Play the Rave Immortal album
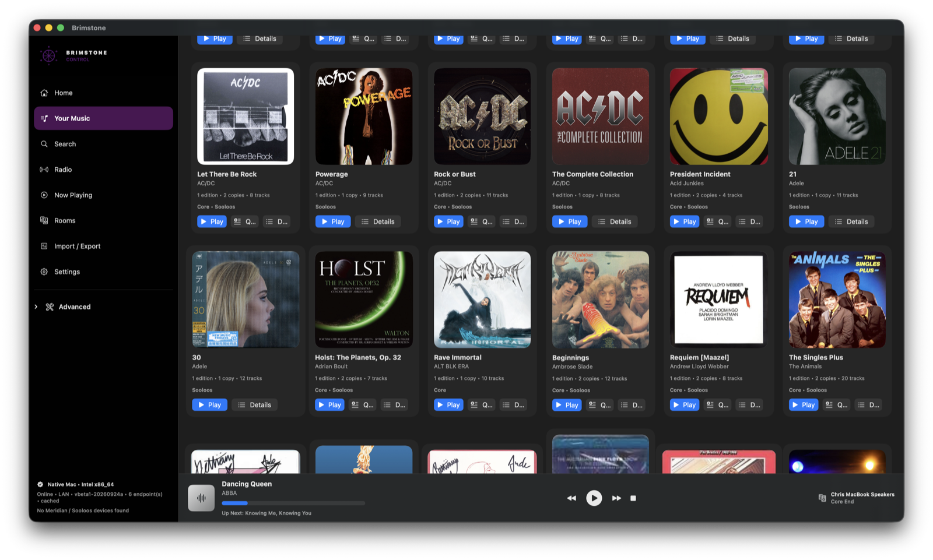933x560 pixels. tap(448, 405)
